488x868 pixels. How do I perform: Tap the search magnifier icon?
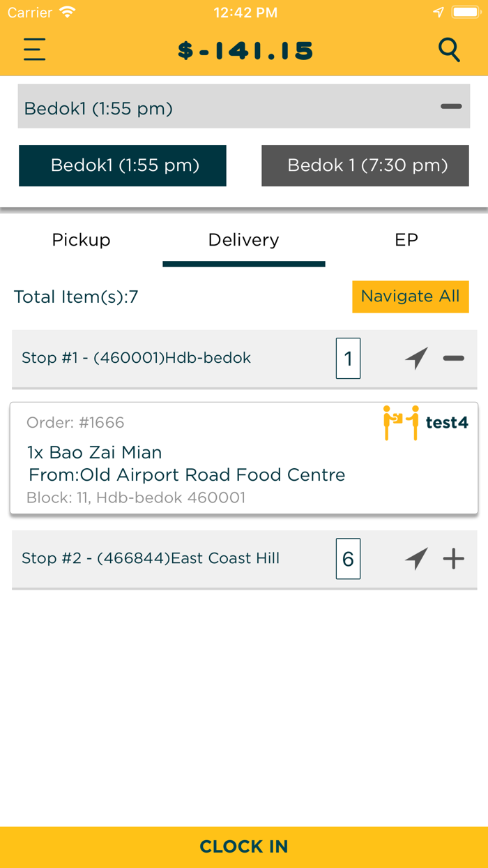click(449, 50)
